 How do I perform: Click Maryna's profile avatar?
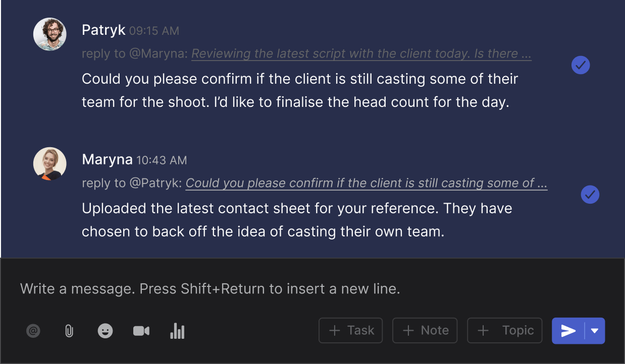(x=50, y=163)
